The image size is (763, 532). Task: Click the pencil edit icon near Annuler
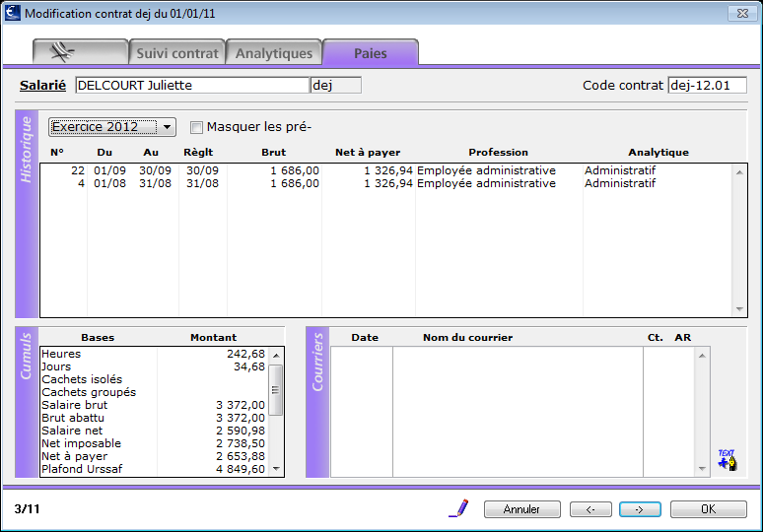458,508
